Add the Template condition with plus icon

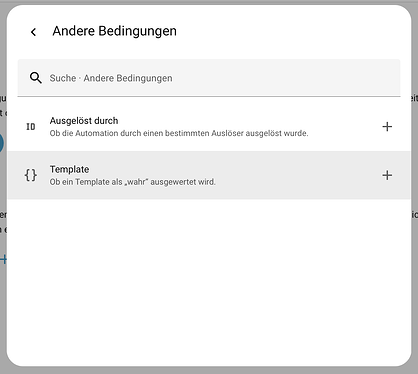tap(387, 175)
